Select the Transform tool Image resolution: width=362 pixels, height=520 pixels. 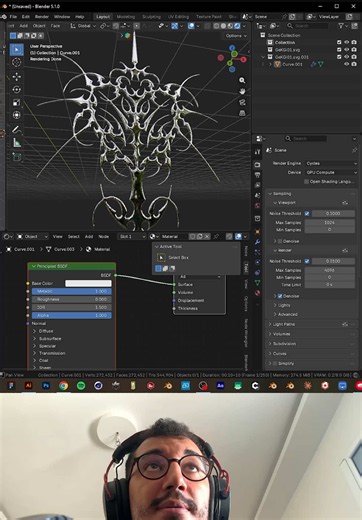(x=16, y=115)
